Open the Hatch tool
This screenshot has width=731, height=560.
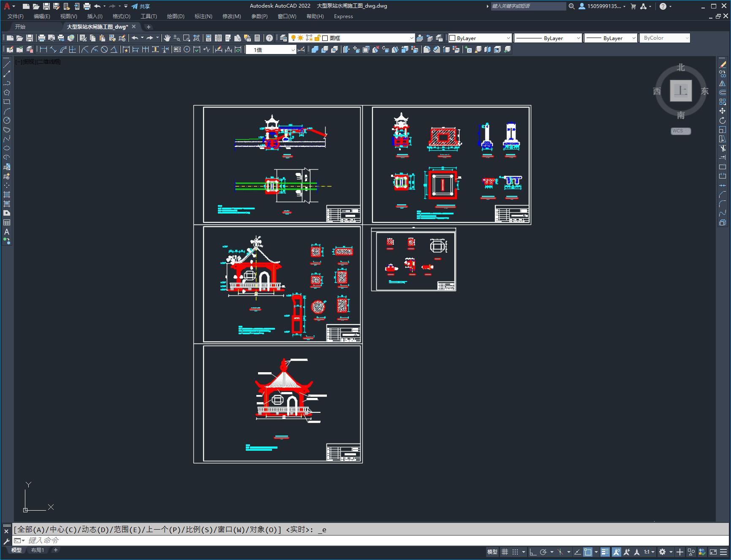7,195
